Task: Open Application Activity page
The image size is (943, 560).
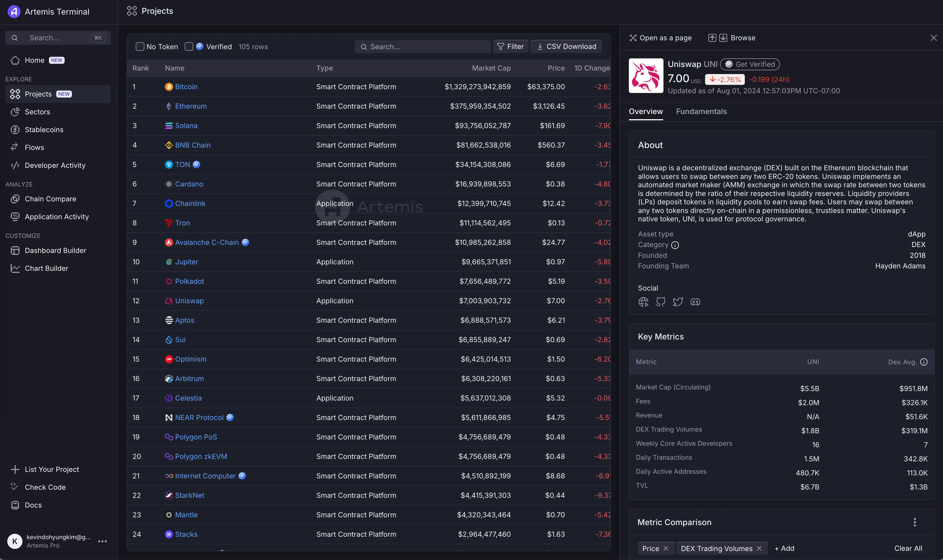Action: pos(58,216)
